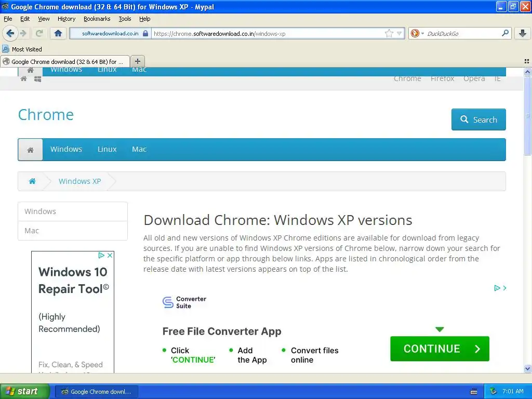Open the Windows 10 Repair Tool ad

tap(73, 312)
